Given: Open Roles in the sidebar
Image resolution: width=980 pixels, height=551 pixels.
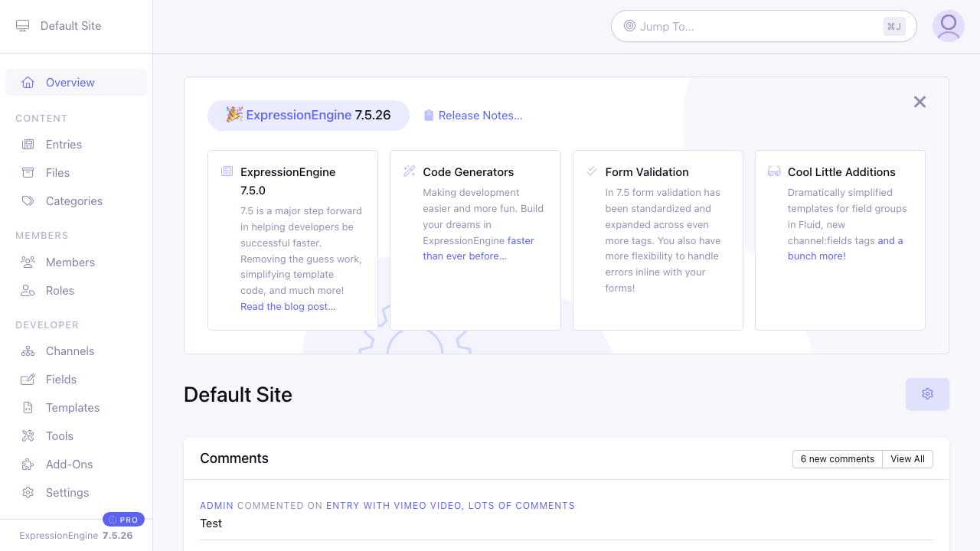Looking at the screenshot, I should (76, 291).
